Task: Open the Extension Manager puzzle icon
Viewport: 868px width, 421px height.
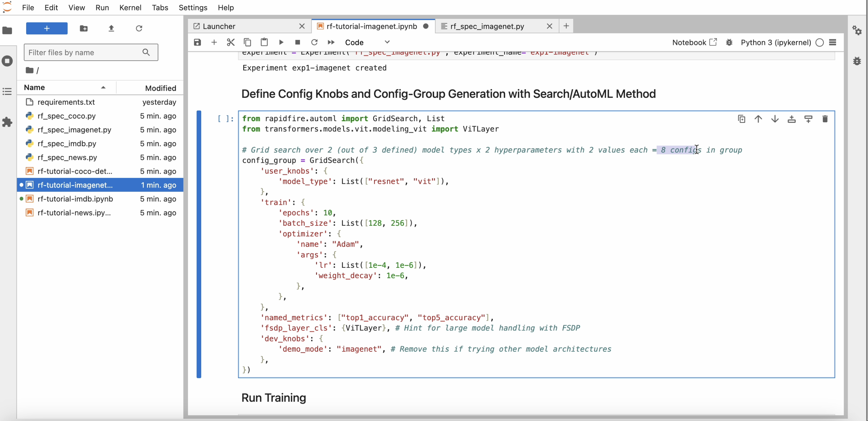Action: click(x=7, y=122)
